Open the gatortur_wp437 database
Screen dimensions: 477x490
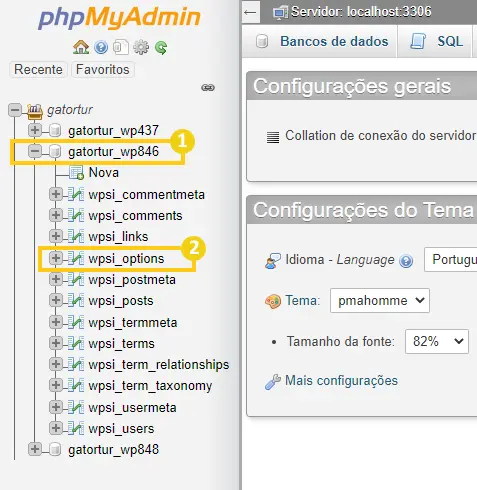click(x=113, y=130)
